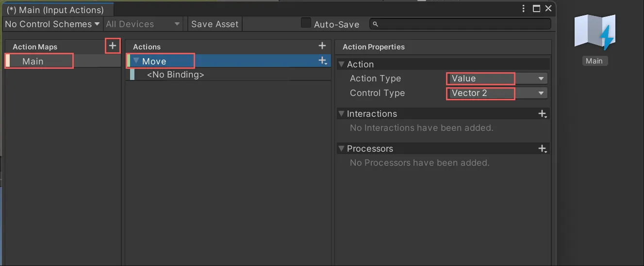Open the Action Type dropdown
644x266 pixels.
pos(496,78)
